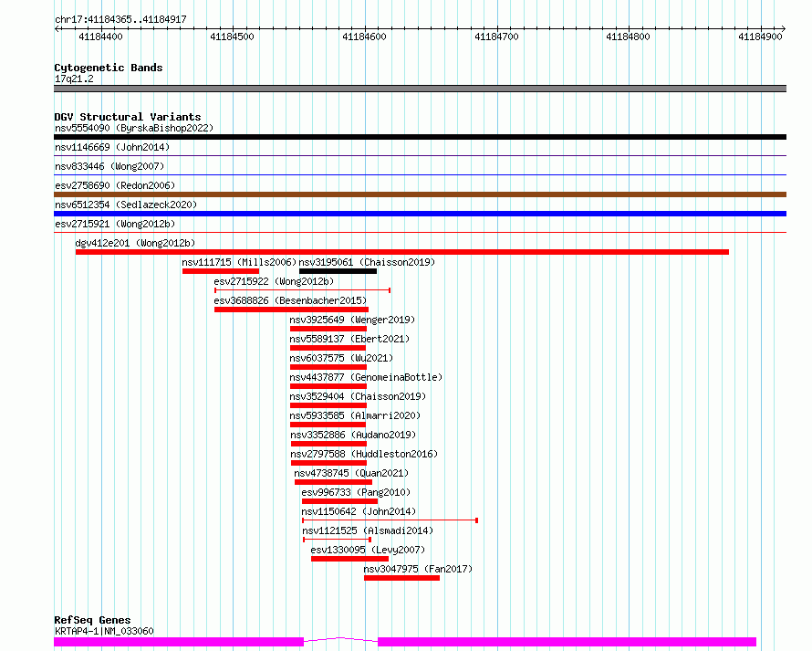Click nsv3529404 (Chaisson2019) label
Viewport: 812px width, 651px height.
click(358, 396)
